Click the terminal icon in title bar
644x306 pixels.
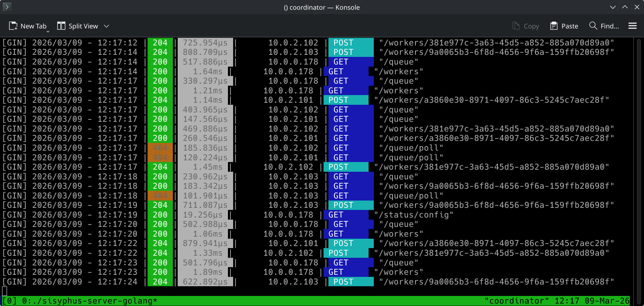pos(7,7)
